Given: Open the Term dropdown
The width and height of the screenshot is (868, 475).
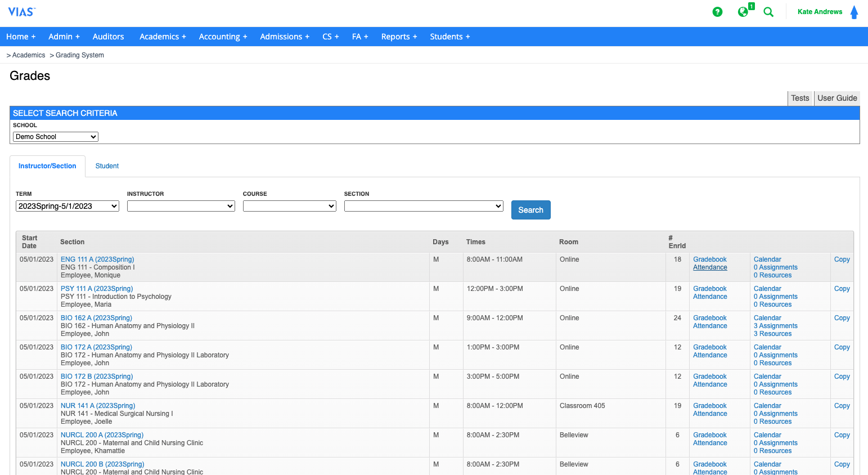Looking at the screenshot, I should (x=67, y=207).
